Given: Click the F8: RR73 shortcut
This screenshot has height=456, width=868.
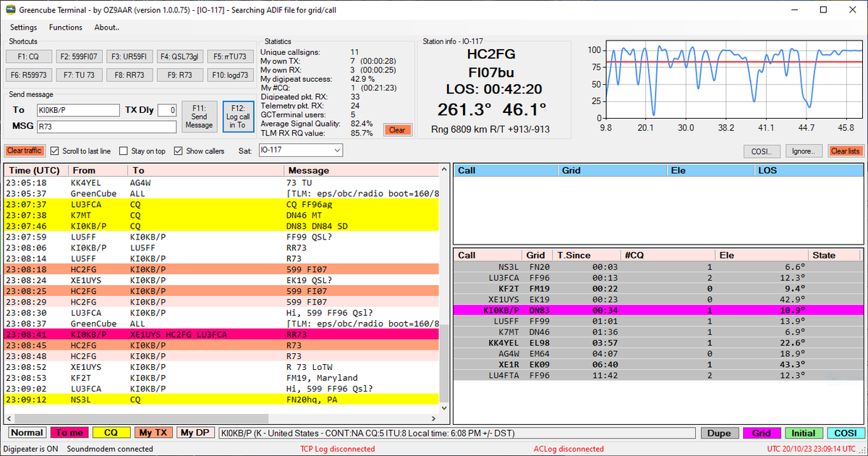Looking at the screenshot, I should click(129, 75).
